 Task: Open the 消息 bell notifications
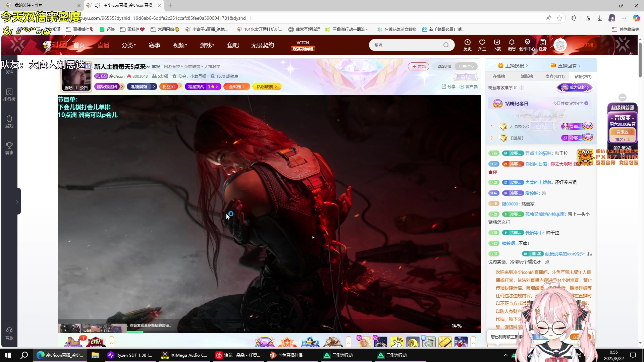512,45
